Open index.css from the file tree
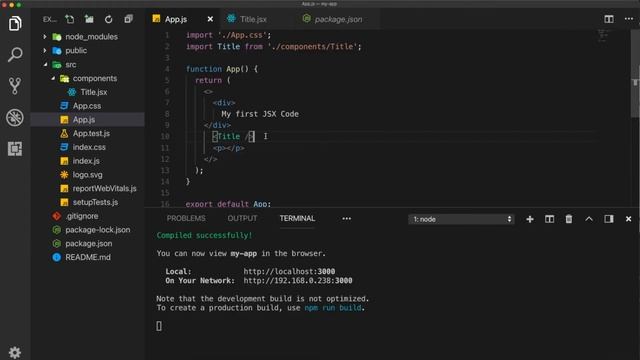Viewport: 640px width, 360px height. click(87, 147)
